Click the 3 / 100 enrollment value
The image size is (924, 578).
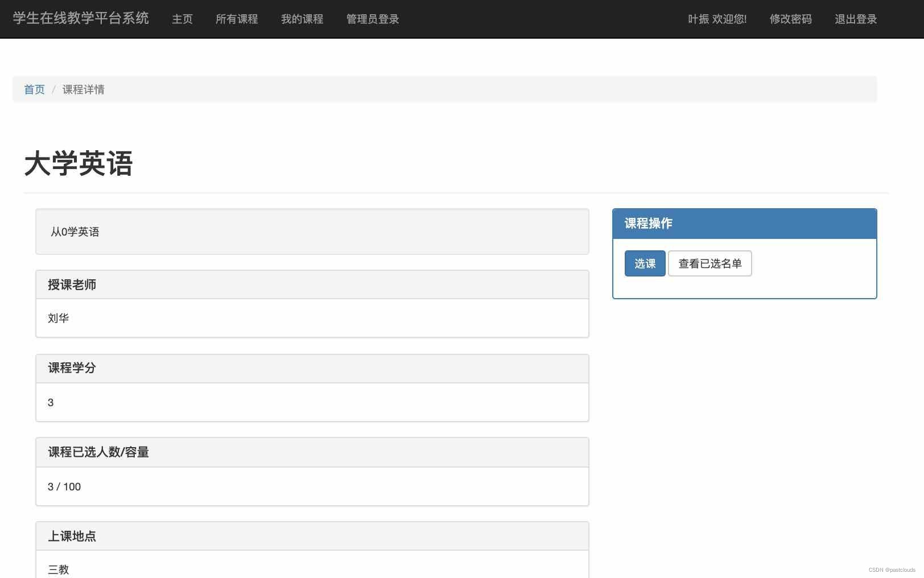click(x=64, y=487)
